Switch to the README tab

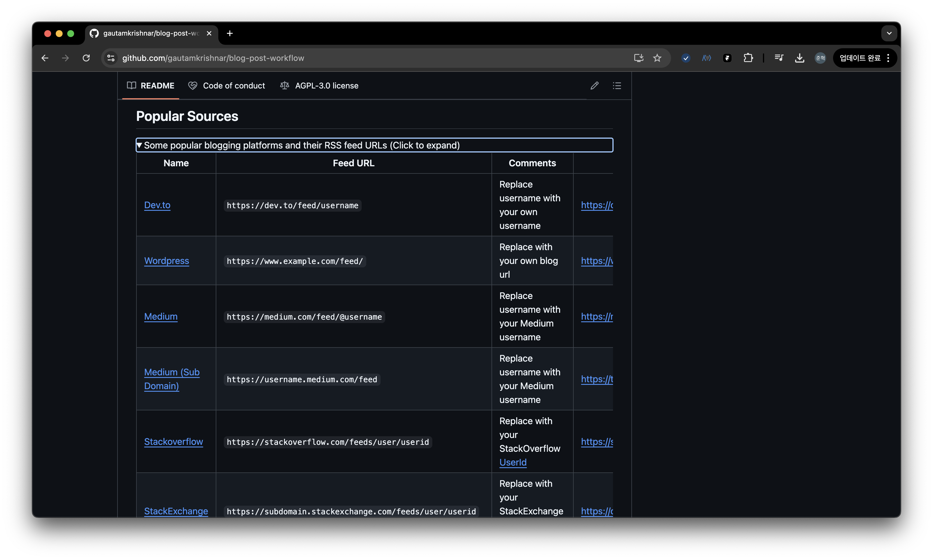click(151, 86)
